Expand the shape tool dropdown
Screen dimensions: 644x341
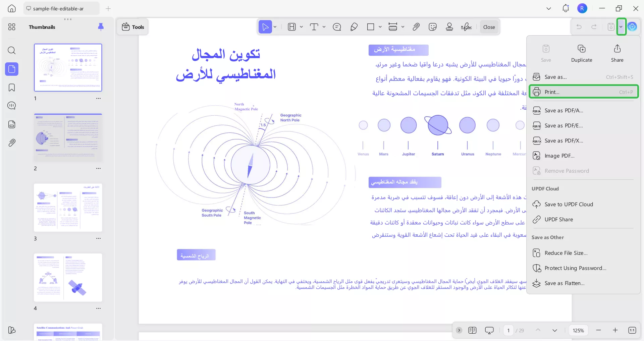[380, 27]
